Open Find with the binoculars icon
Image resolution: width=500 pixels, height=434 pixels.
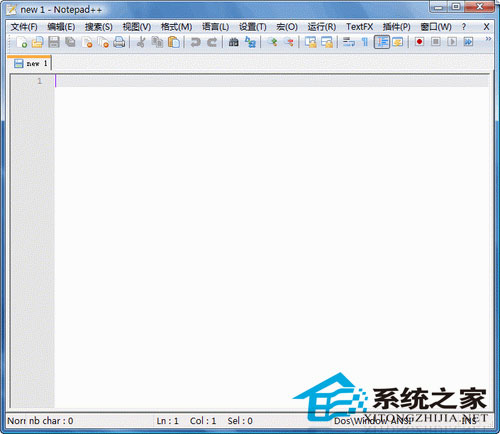(x=234, y=42)
